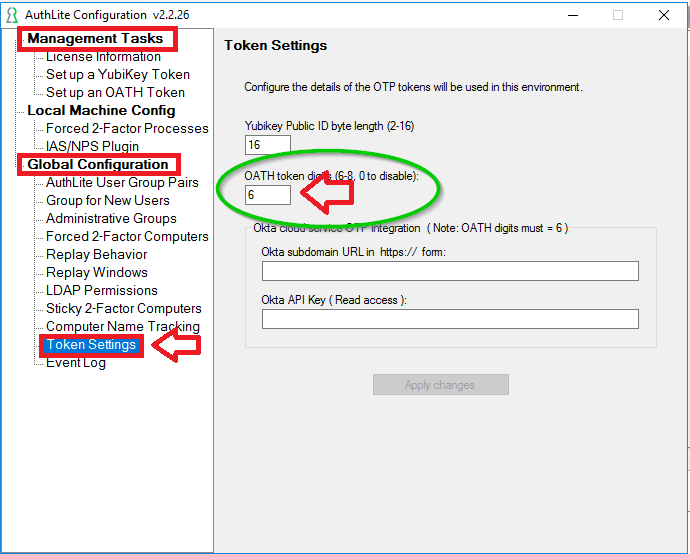Select the IAS/NPS Plugin item

(92, 147)
